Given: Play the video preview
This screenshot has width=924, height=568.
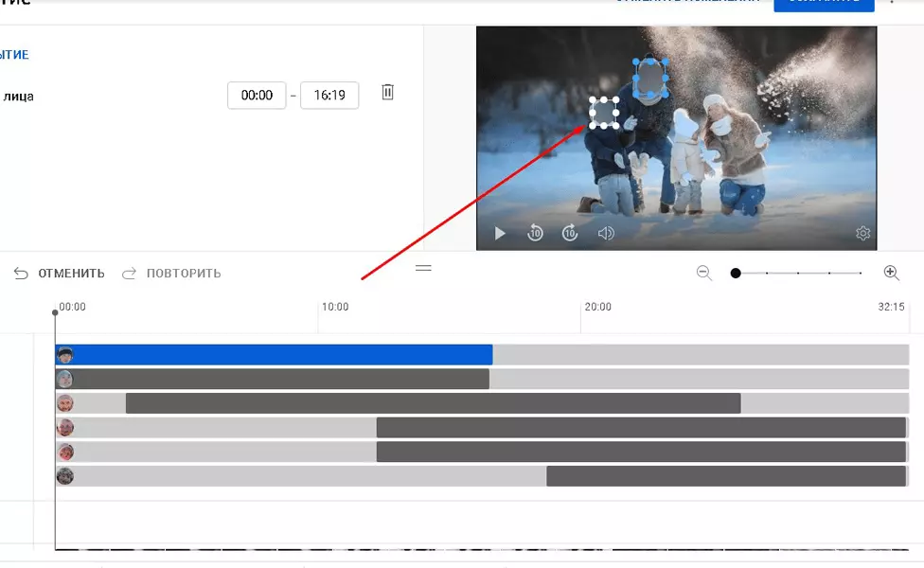Looking at the screenshot, I should (500, 233).
